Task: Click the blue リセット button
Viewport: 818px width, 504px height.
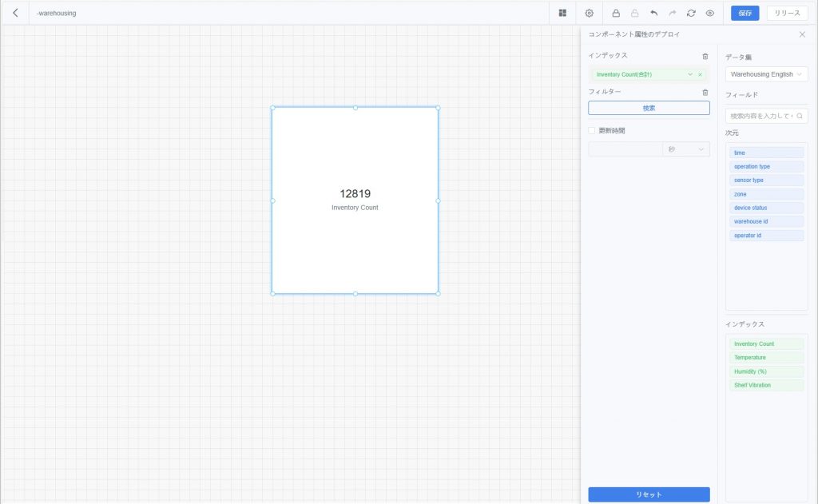Action: (x=649, y=494)
